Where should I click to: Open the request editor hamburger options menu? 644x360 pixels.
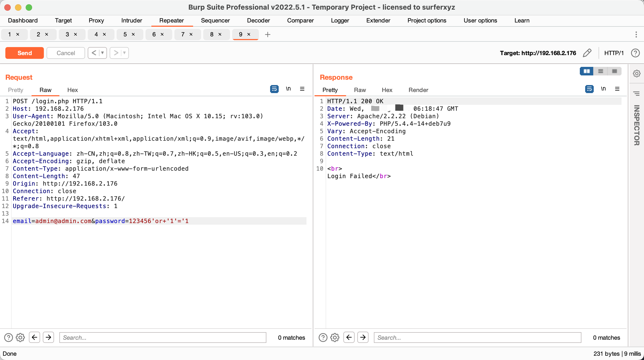pos(302,89)
